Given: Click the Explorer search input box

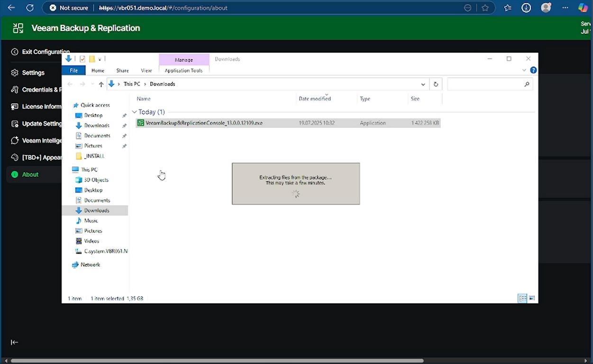Looking at the screenshot, I should click(x=486, y=84).
